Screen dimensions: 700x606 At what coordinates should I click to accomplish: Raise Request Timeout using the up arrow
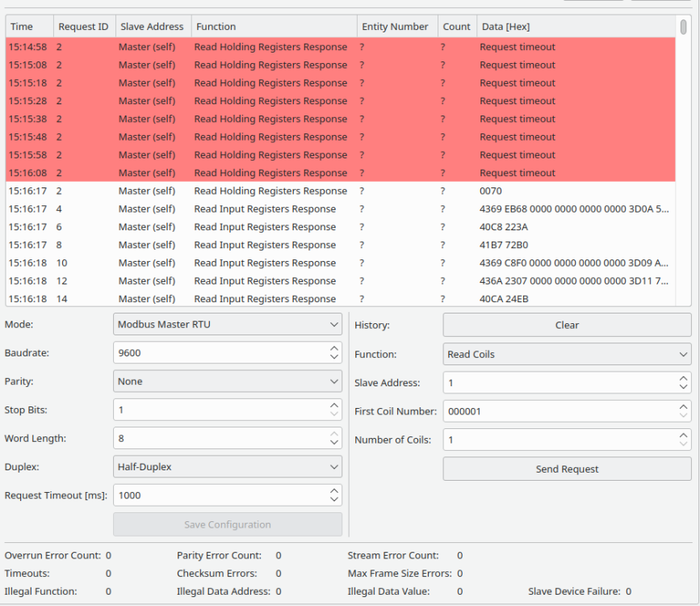(334, 491)
